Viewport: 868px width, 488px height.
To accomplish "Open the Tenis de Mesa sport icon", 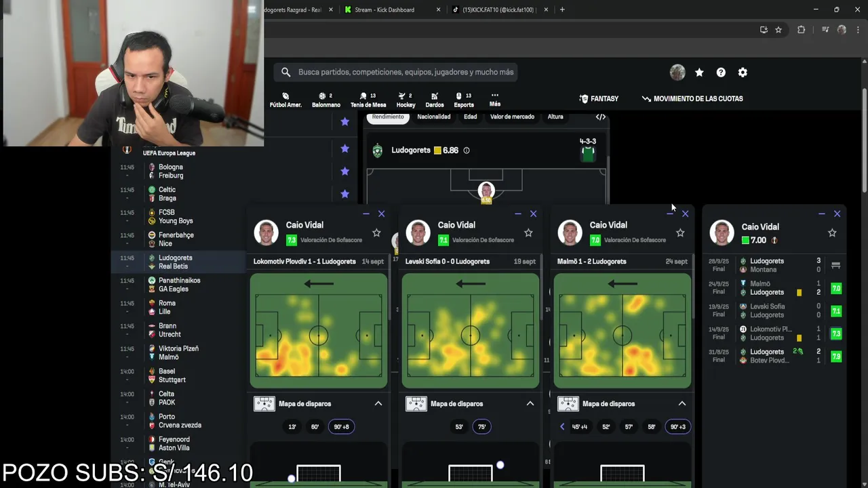I will [x=368, y=100].
